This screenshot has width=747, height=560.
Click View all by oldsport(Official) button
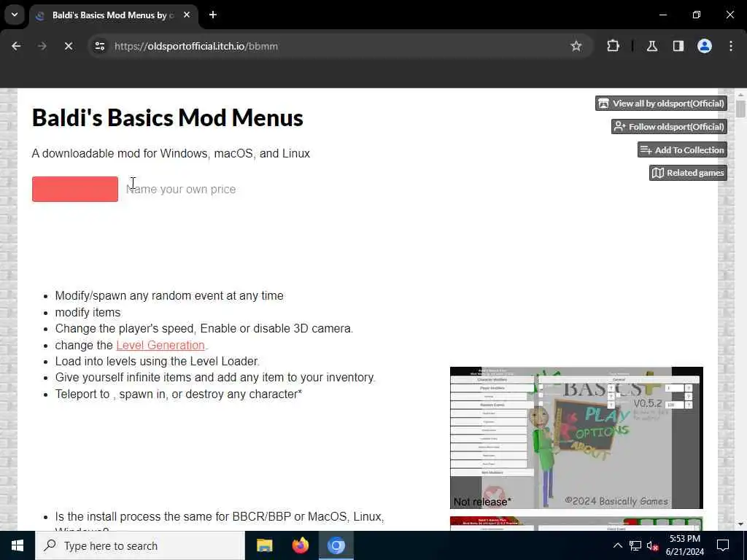(x=661, y=104)
